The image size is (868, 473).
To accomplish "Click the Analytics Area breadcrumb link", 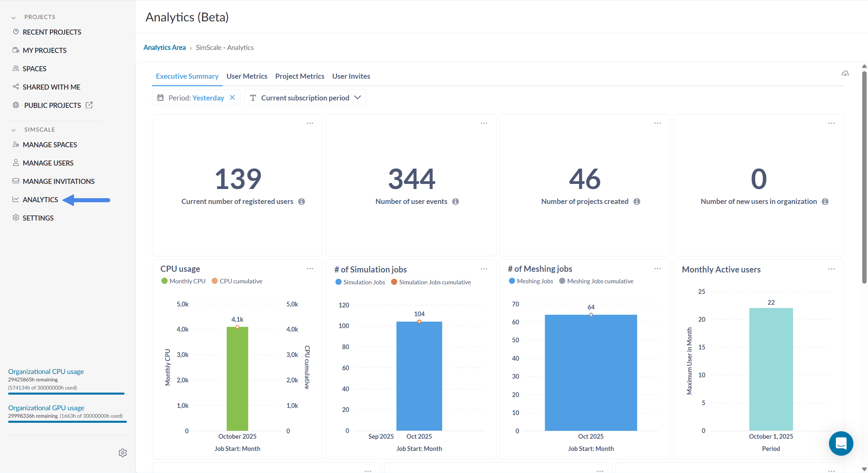I will [x=165, y=48].
